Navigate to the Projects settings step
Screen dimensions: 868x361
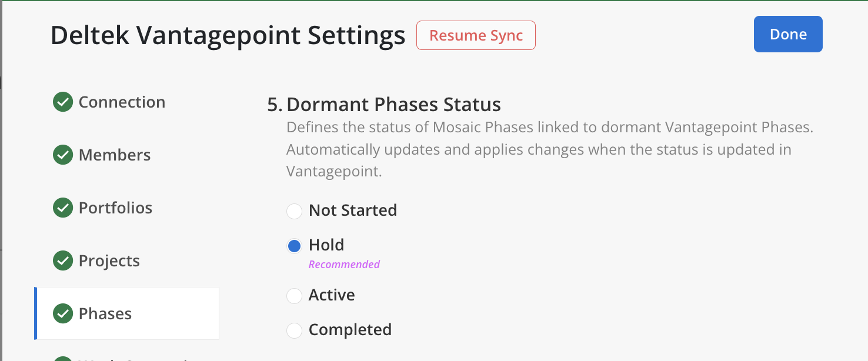[109, 261]
